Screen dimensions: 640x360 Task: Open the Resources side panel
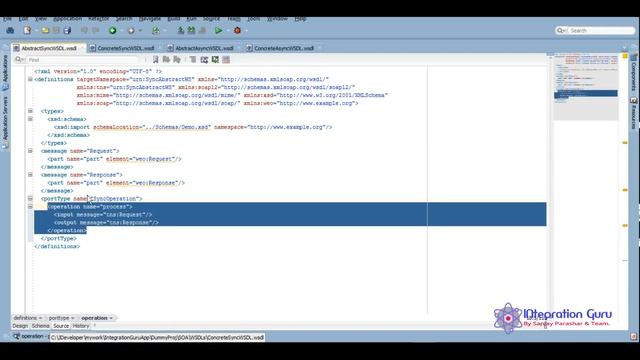click(633, 113)
